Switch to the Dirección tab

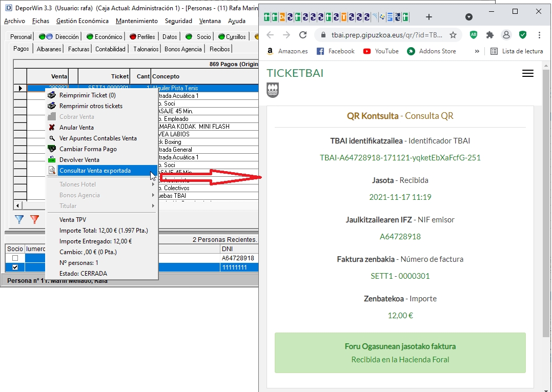(x=59, y=36)
